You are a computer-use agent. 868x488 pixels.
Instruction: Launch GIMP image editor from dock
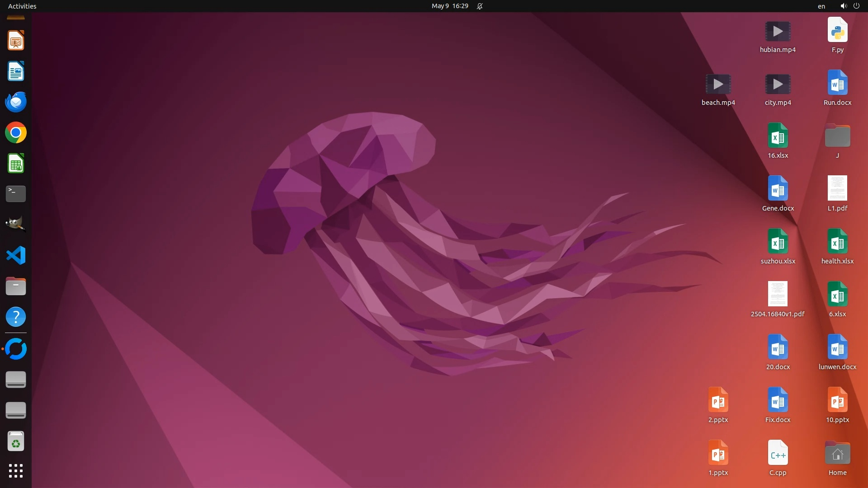pos(16,225)
